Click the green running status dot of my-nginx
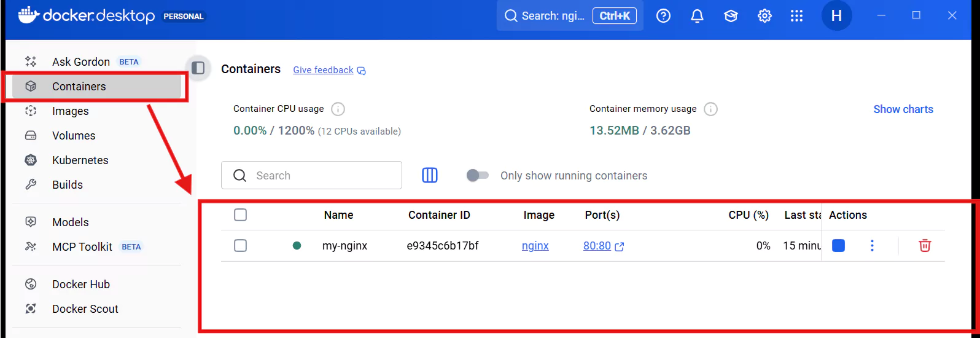Screen dimensions: 980x338 pyautogui.click(x=297, y=246)
